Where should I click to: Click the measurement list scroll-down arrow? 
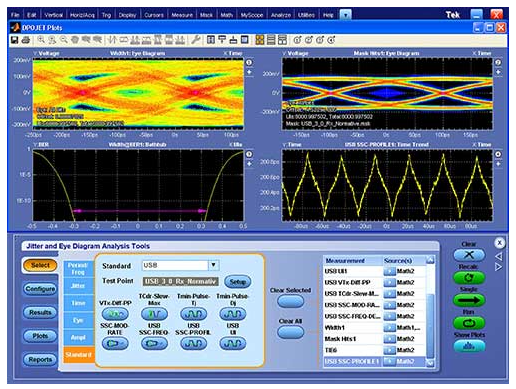pos(430,363)
